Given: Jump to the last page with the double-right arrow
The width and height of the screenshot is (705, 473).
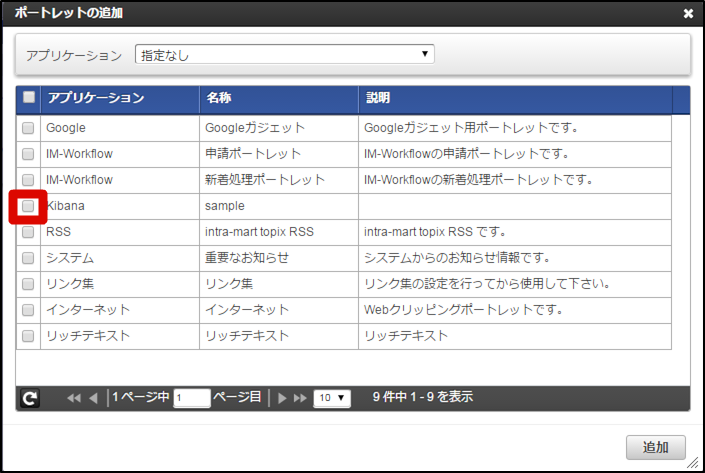Looking at the screenshot, I should click(300, 398).
